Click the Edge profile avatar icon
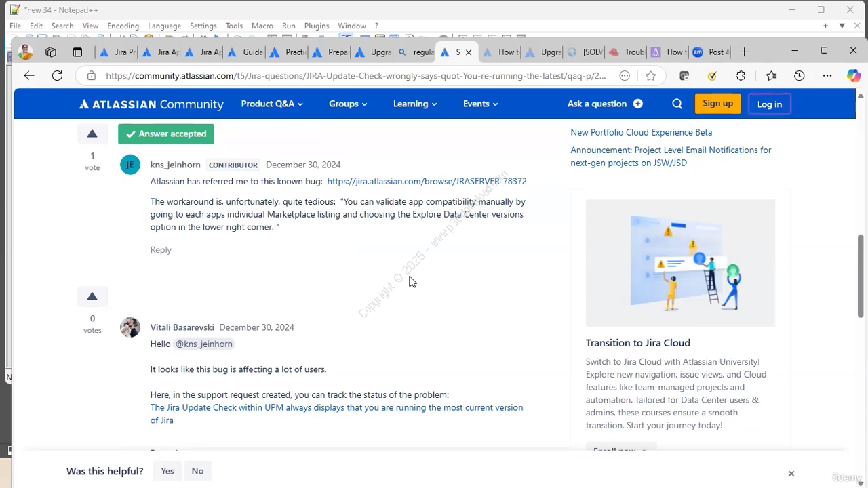Image resolution: width=868 pixels, height=488 pixels. click(x=25, y=52)
